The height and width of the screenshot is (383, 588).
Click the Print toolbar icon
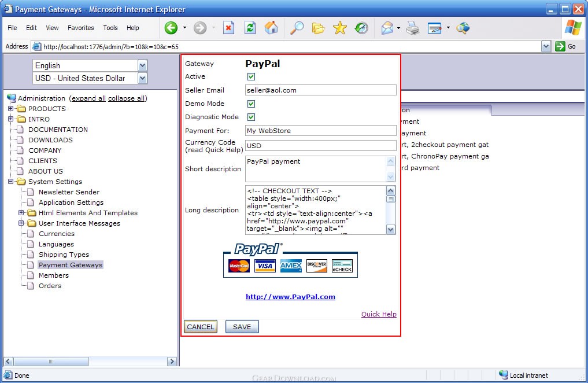(x=413, y=28)
